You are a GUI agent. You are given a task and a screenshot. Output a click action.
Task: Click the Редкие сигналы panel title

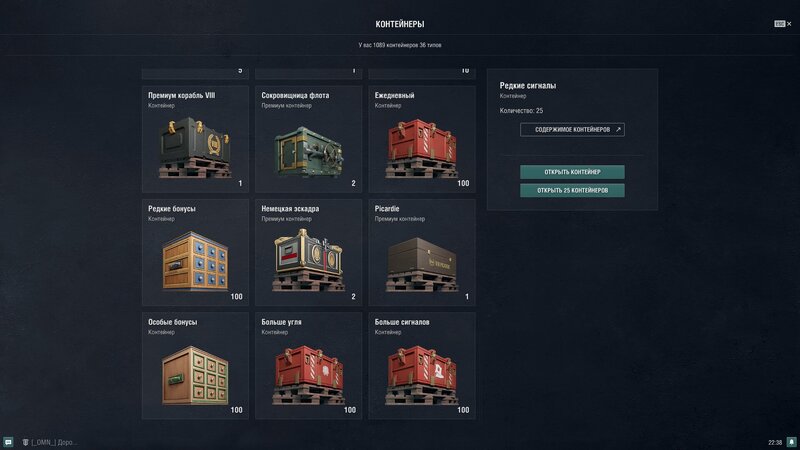click(528, 86)
